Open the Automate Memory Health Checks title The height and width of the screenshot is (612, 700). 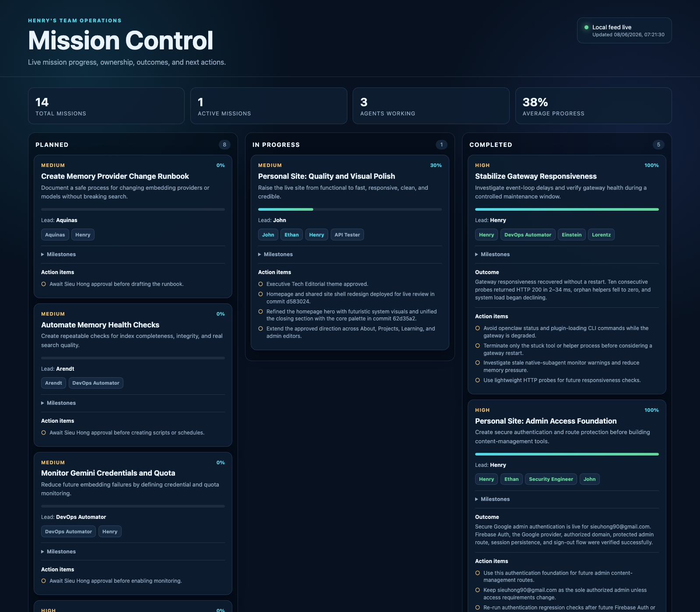click(100, 325)
